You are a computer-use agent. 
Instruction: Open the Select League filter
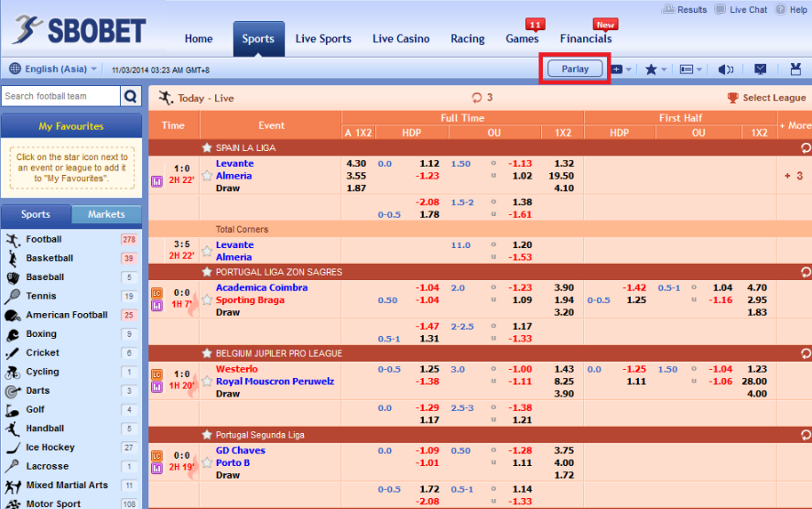pos(766,98)
